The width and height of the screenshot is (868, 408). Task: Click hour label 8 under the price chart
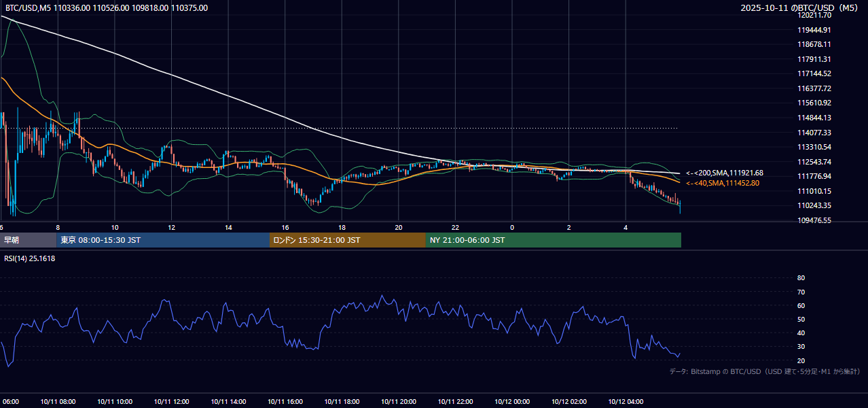pyautogui.click(x=58, y=227)
